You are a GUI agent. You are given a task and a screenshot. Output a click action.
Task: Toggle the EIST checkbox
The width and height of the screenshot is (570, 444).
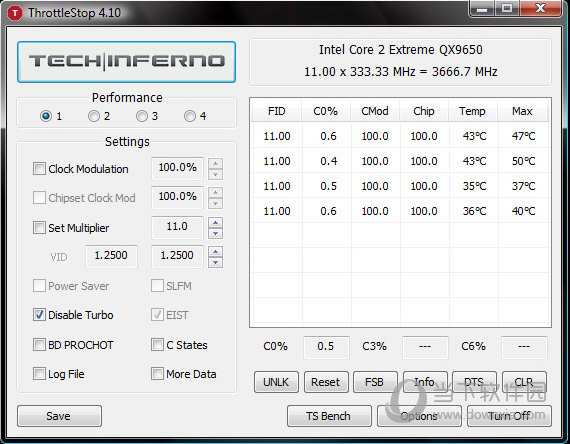point(157,315)
